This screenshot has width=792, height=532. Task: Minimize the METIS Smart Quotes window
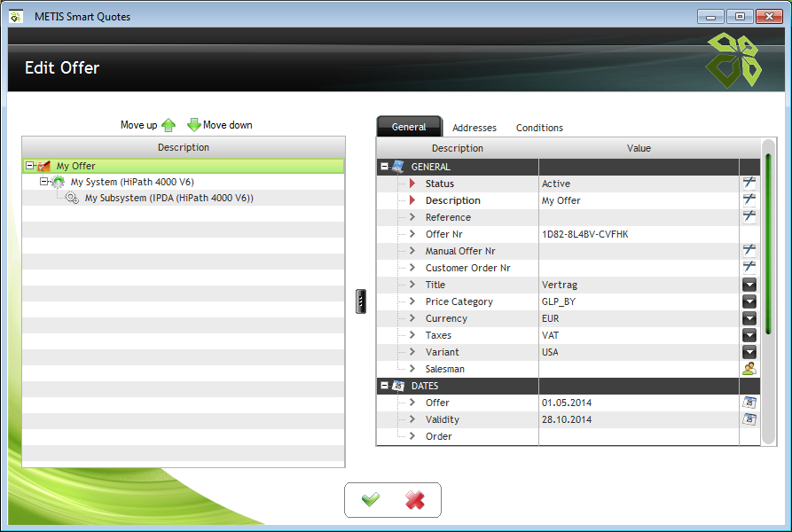coord(710,17)
